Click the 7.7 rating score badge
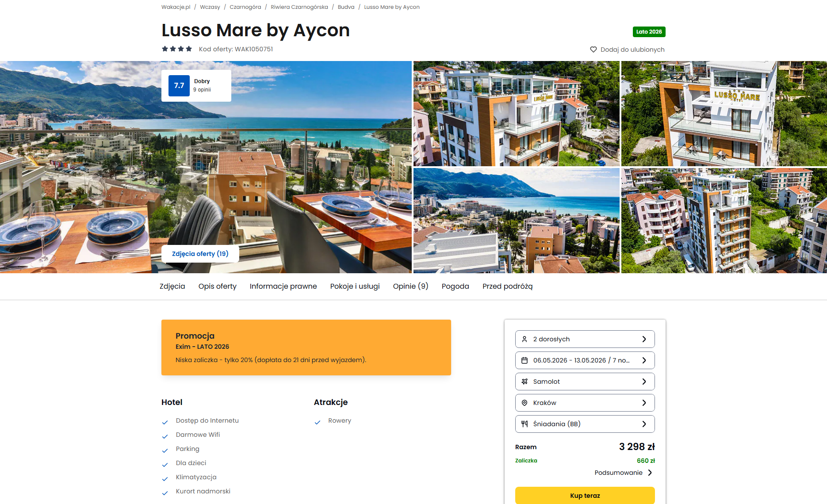The height and width of the screenshot is (504, 827). point(179,86)
